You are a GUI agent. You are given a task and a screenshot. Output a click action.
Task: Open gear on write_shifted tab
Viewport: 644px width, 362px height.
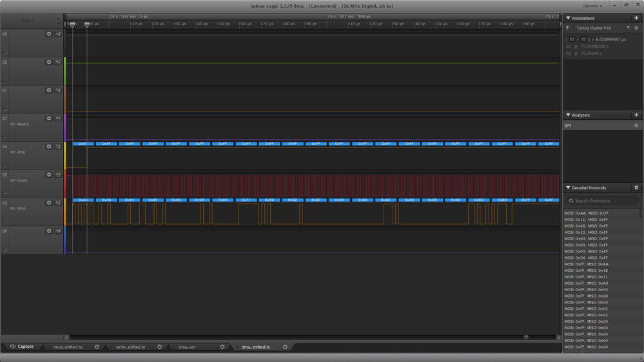(x=159, y=347)
